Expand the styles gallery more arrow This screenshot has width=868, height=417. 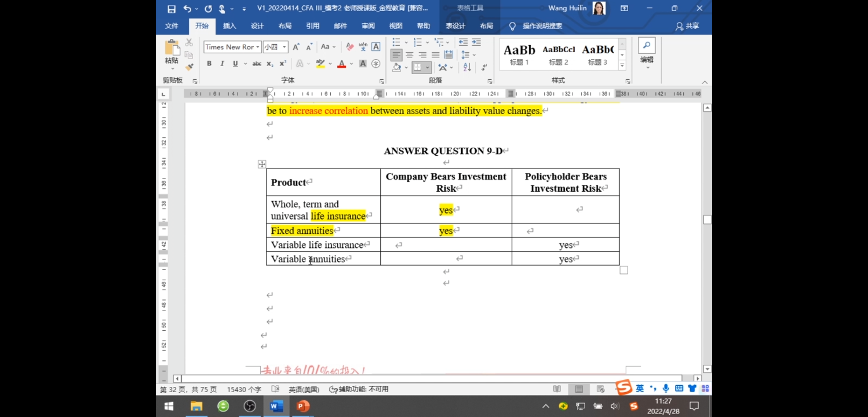tap(622, 65)
